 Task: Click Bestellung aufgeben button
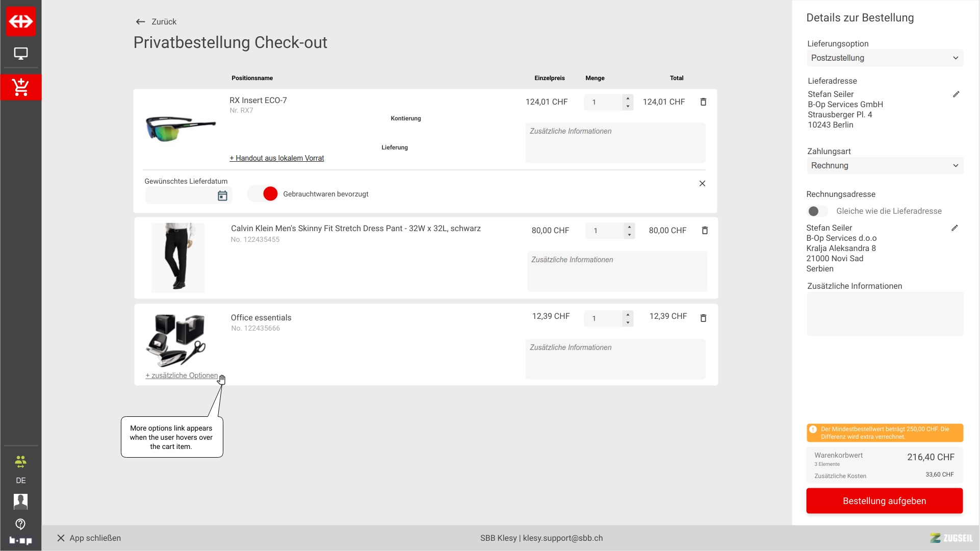(x=884, y=501)
